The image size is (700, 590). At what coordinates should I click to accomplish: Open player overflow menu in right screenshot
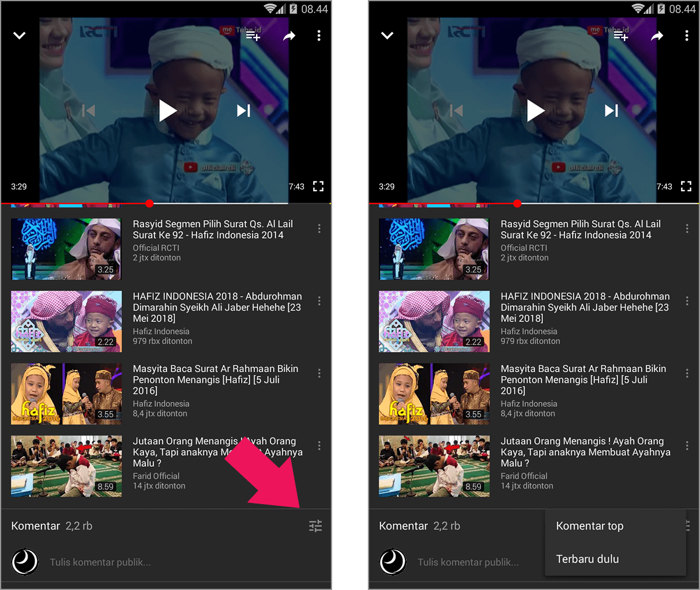687,36
